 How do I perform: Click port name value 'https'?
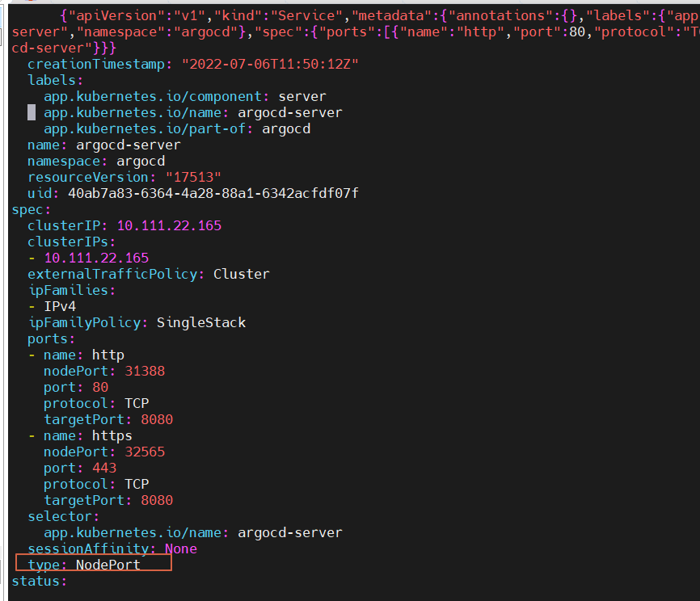coord(112,436)
